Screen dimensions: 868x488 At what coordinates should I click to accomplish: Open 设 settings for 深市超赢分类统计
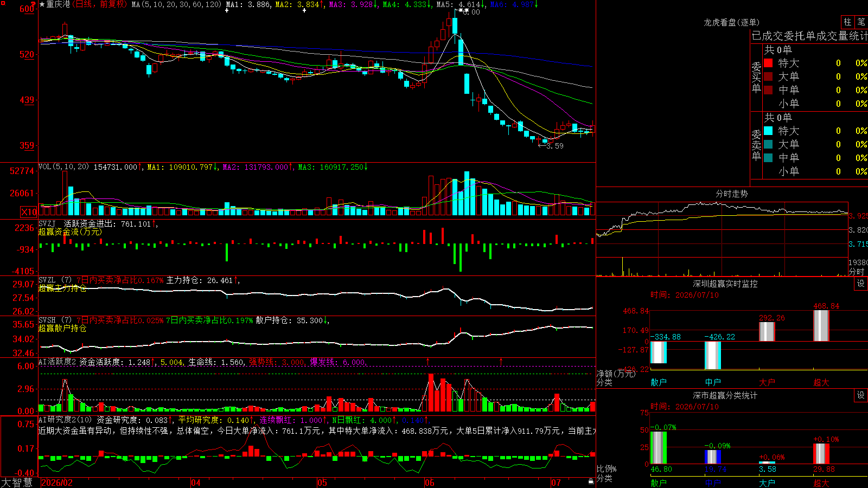[860, 395]
